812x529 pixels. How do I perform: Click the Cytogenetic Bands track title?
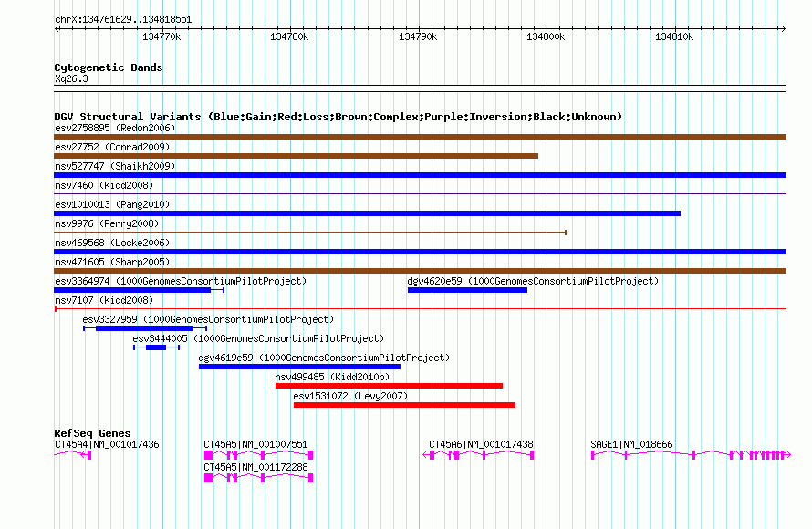[109, 67]
